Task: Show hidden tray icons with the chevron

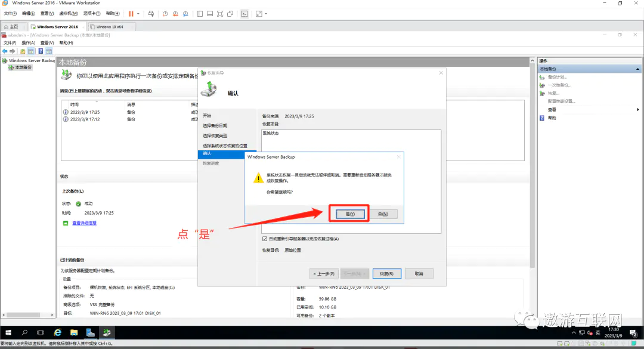Action: pyautogui.click(x=574, y=332)
